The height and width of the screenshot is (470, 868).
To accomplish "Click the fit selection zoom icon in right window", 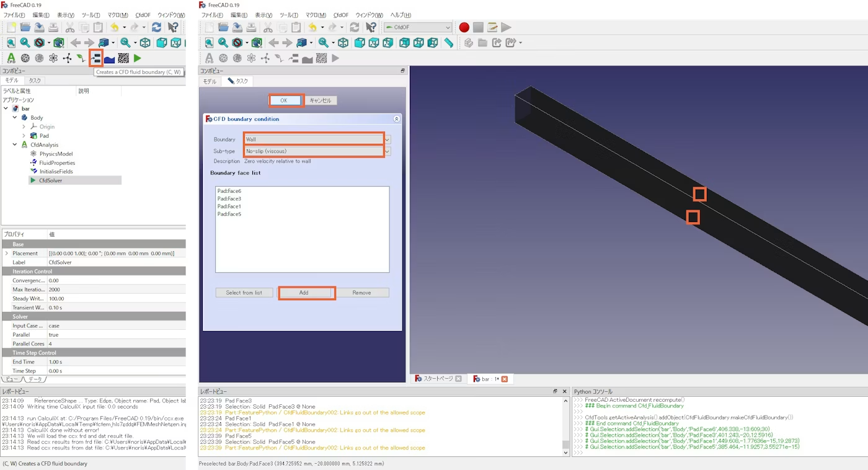I will [x=223, y=43].
